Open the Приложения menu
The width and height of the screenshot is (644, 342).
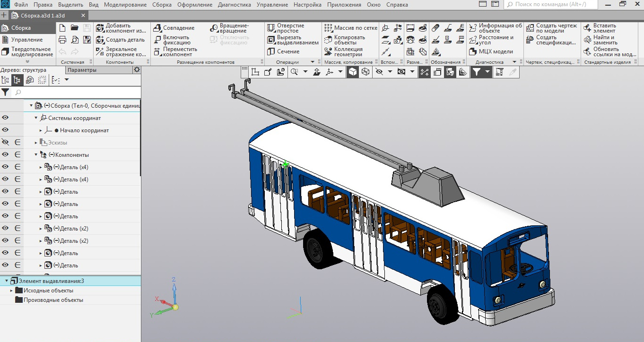pyautogui.click(x=345, y=5)
